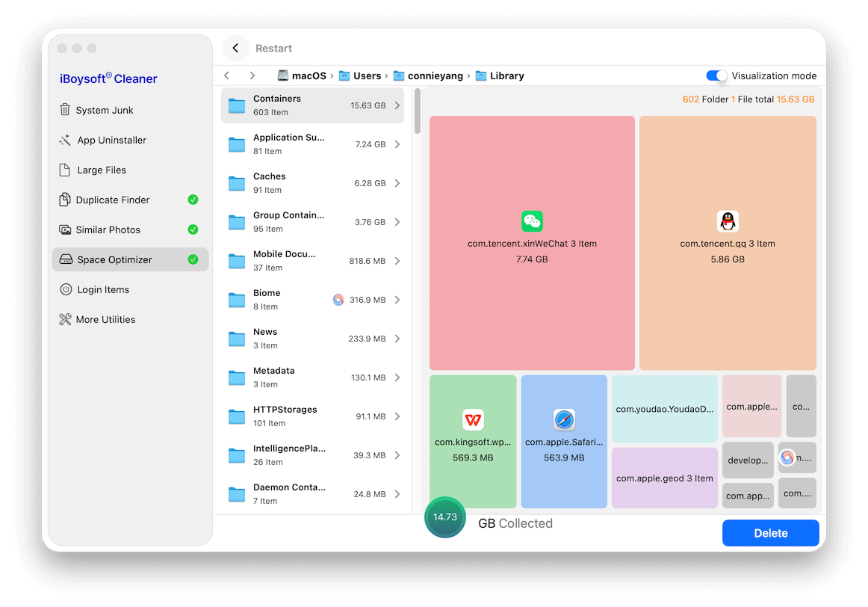Click Restart at the top

pyautogui.click(x=273, y=48)
